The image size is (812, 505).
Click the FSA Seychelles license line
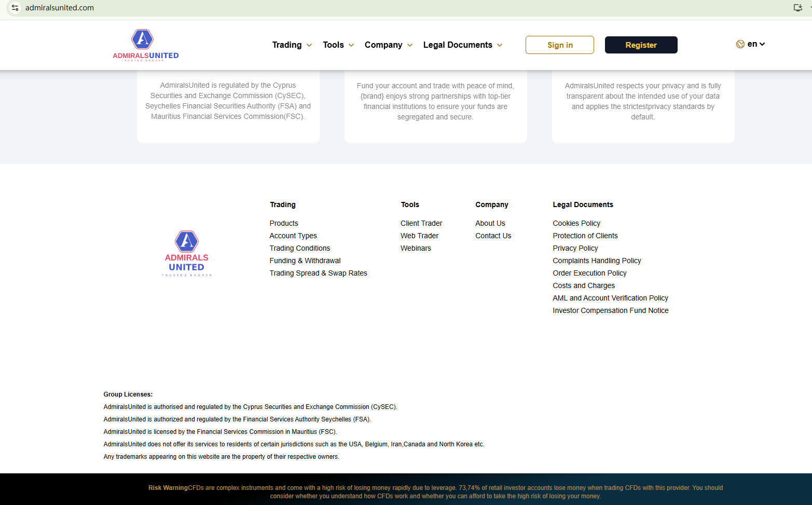point(237,419)
